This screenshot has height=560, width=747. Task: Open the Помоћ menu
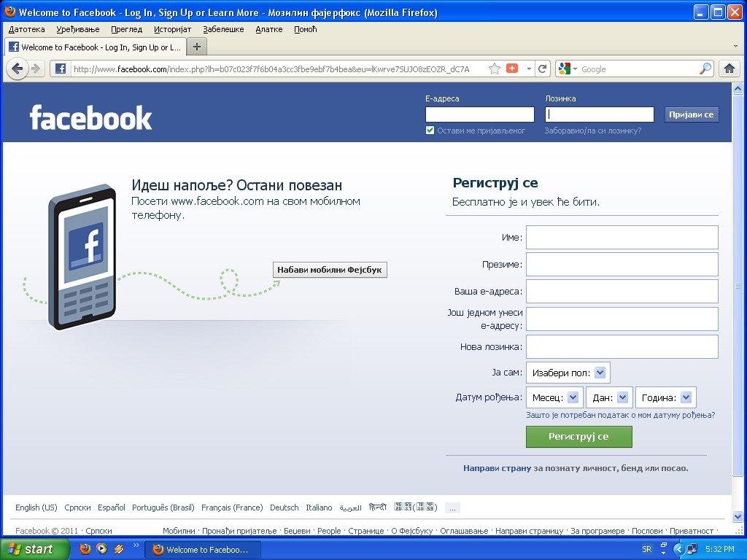pos(306,29)
